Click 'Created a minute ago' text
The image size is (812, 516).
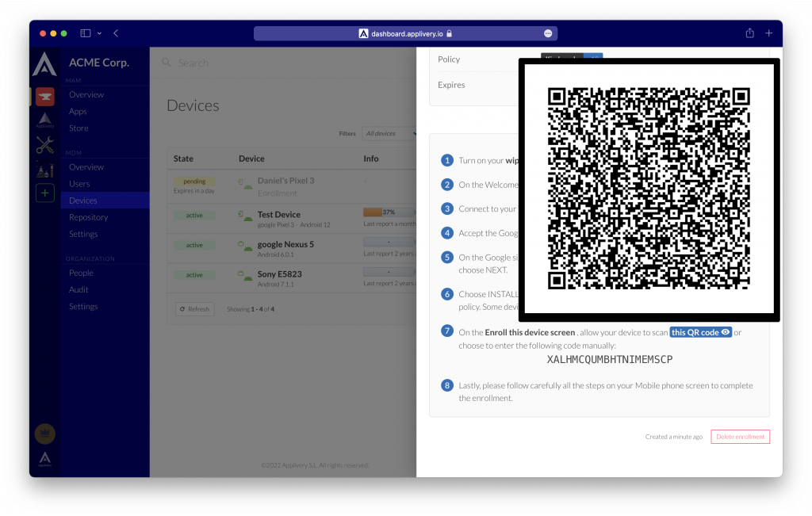click(x=674, y=437)
